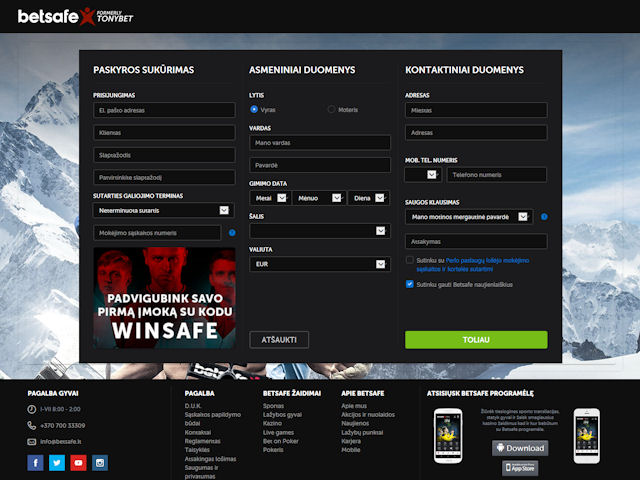This screenshot has width=640, height=480.
Task: Click the email address input field
Action: click(x=164, y=110)
